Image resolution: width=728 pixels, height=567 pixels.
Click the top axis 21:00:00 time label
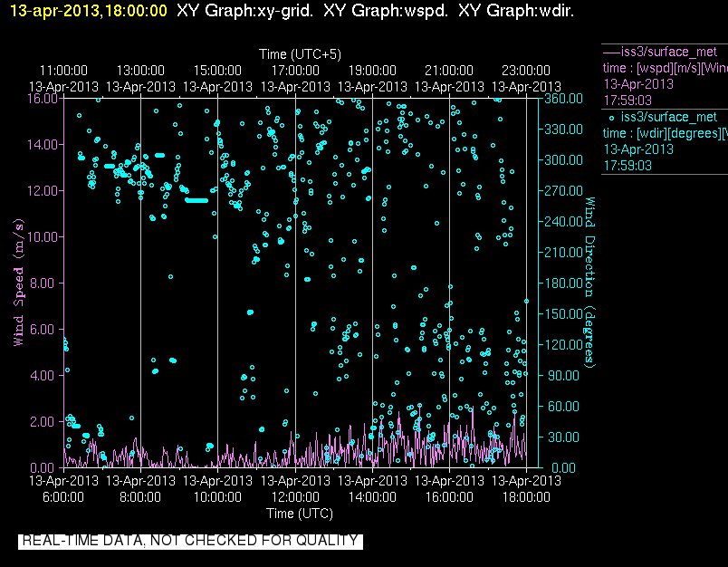(x=449, y=71)
